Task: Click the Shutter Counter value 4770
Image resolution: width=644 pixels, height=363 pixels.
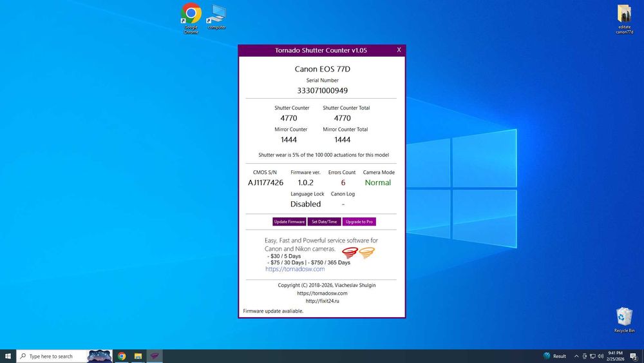Action: [x=289, y=118]
